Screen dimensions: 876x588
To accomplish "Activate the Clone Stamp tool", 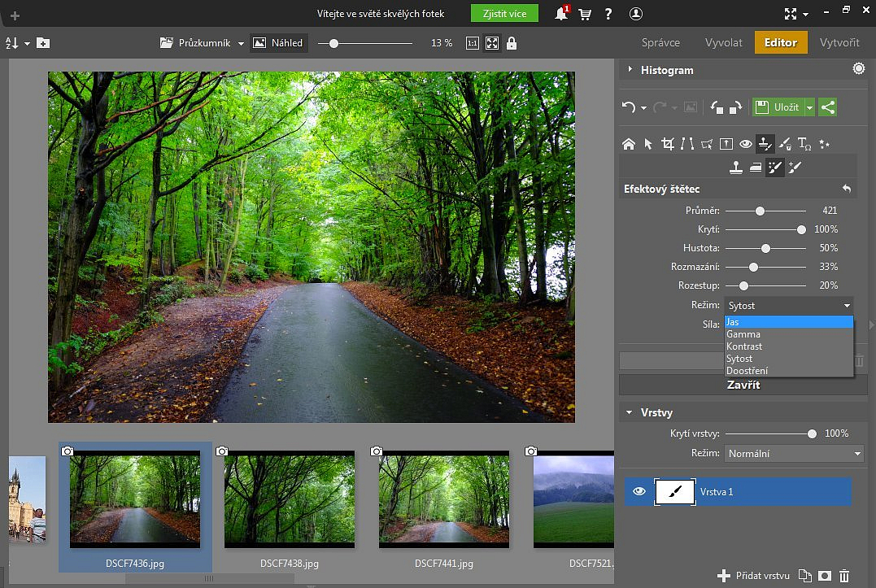I will tap(735, 167).
